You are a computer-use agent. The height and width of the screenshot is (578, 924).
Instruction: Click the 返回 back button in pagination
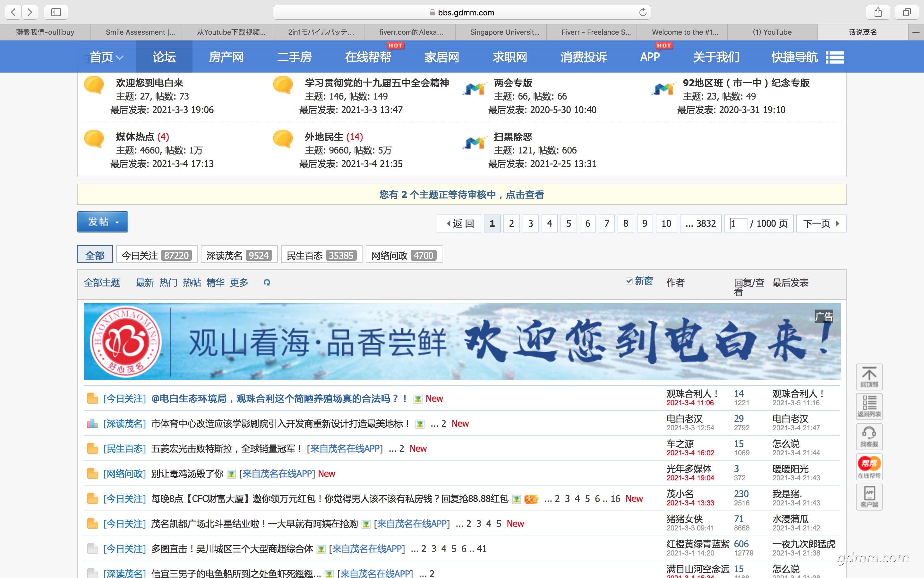pyautogui.click(x=459, y=223)
